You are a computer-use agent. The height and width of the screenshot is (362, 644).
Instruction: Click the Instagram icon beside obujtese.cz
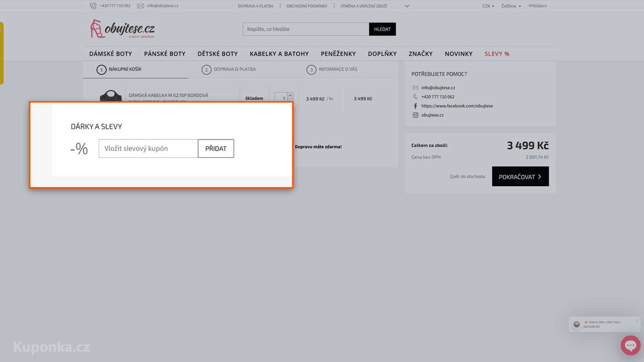click(415, 115)
